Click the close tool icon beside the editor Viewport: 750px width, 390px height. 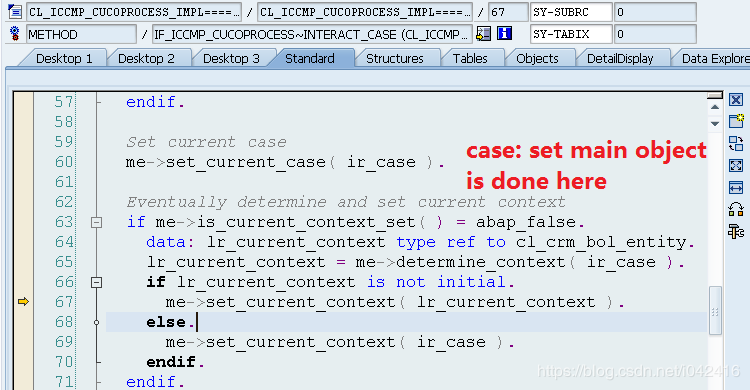pos(736,100)
